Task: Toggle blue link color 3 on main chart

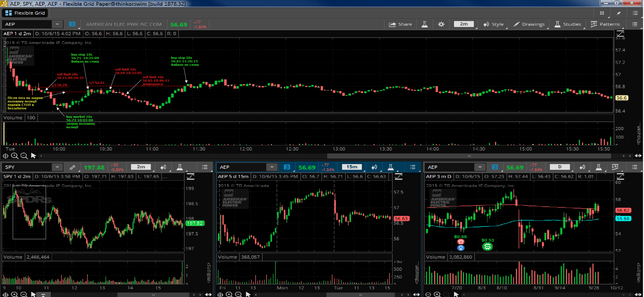Action: (72, 24)
